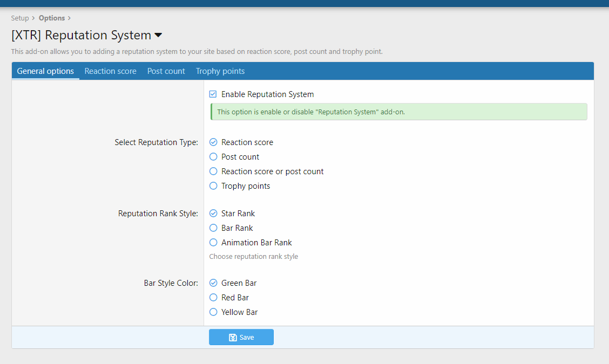Choose Reaction score or post count option

(x=213, y=171)
